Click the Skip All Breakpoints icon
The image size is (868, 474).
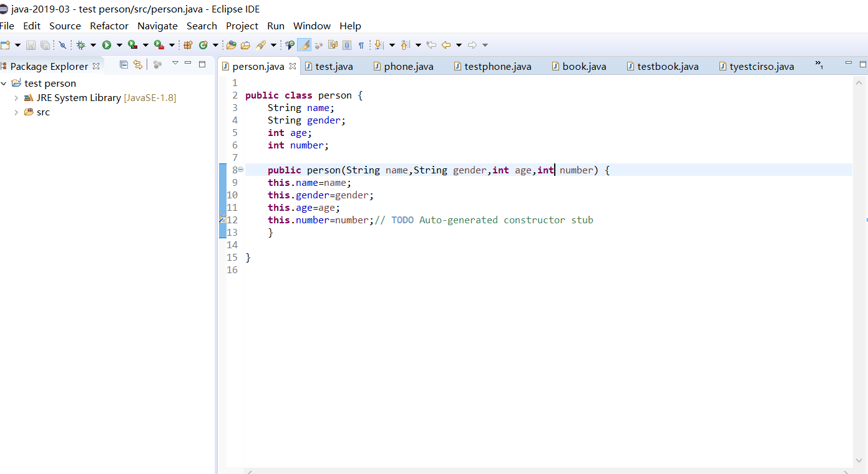(62, 45)
